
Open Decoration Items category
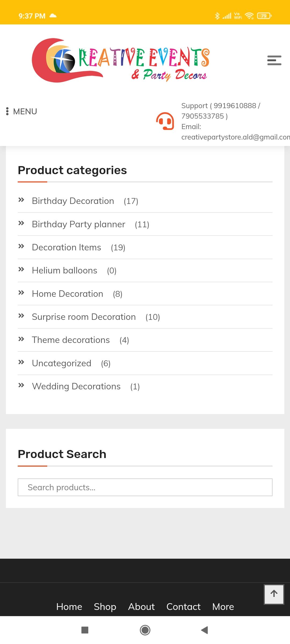[x=66, y=247]
